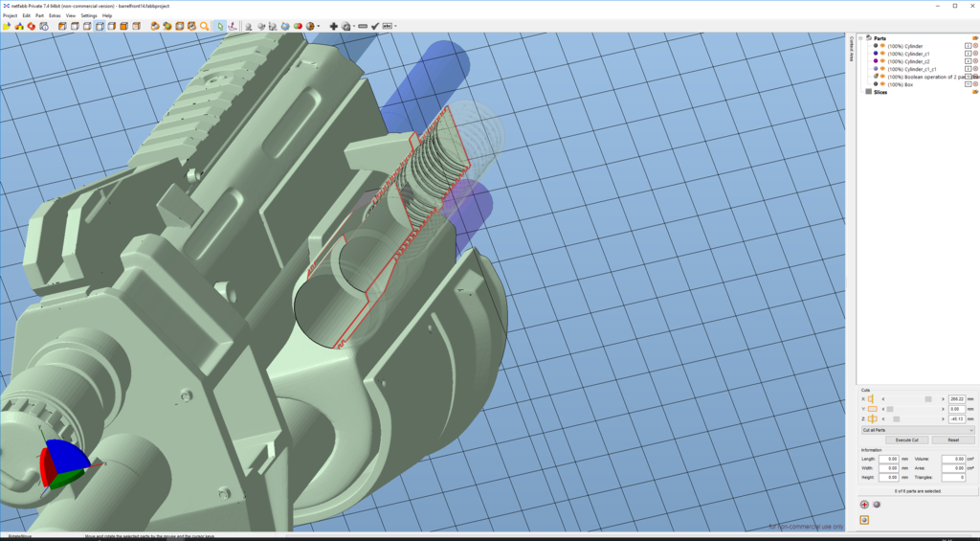980x541 pixels.
Task: Click the red and green spheres icon
Action: tap(298, 26)
